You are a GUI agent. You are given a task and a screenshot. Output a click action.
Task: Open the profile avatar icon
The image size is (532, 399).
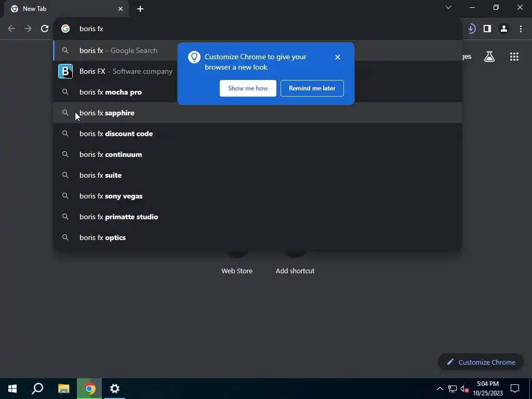504,29
